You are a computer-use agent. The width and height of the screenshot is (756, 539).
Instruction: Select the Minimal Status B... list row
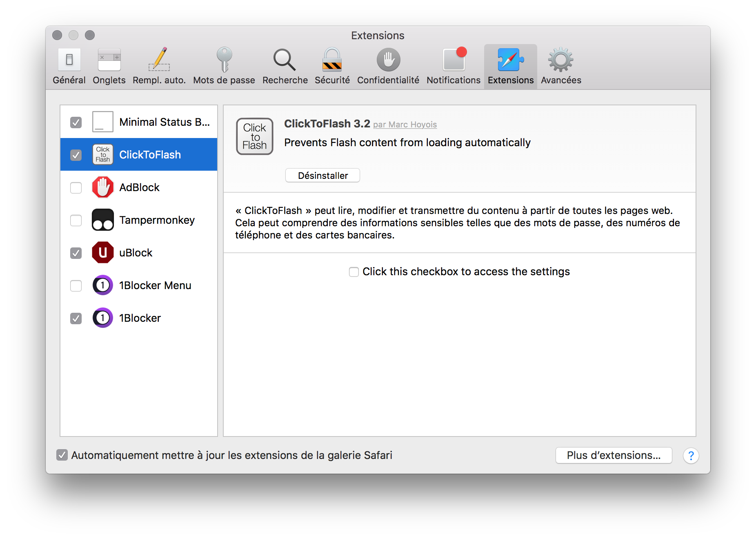point(139,122)
